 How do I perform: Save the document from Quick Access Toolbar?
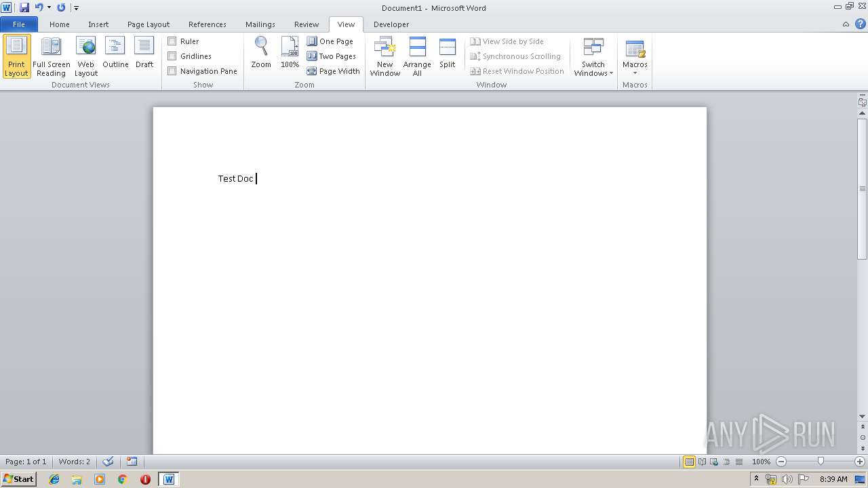(24, 7)
